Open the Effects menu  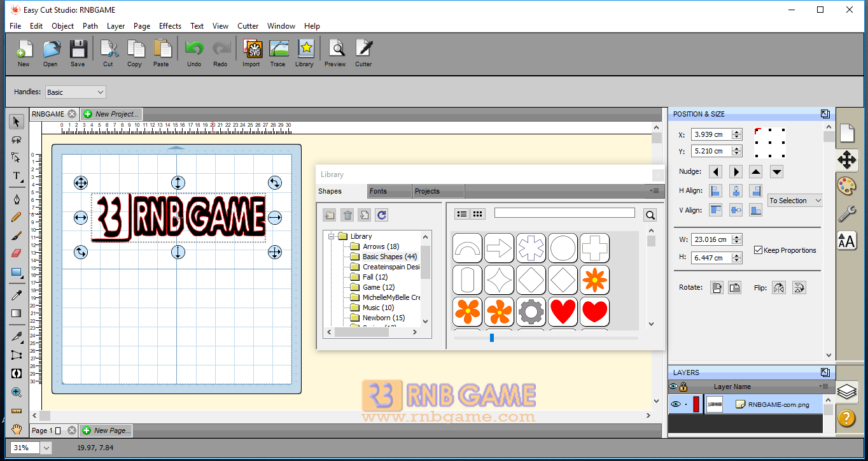[x=170, y=26]
